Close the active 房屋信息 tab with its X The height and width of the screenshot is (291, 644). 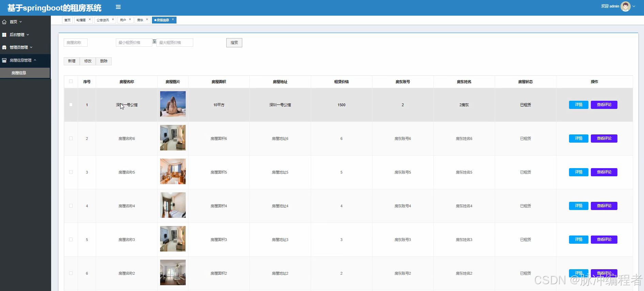173,19
